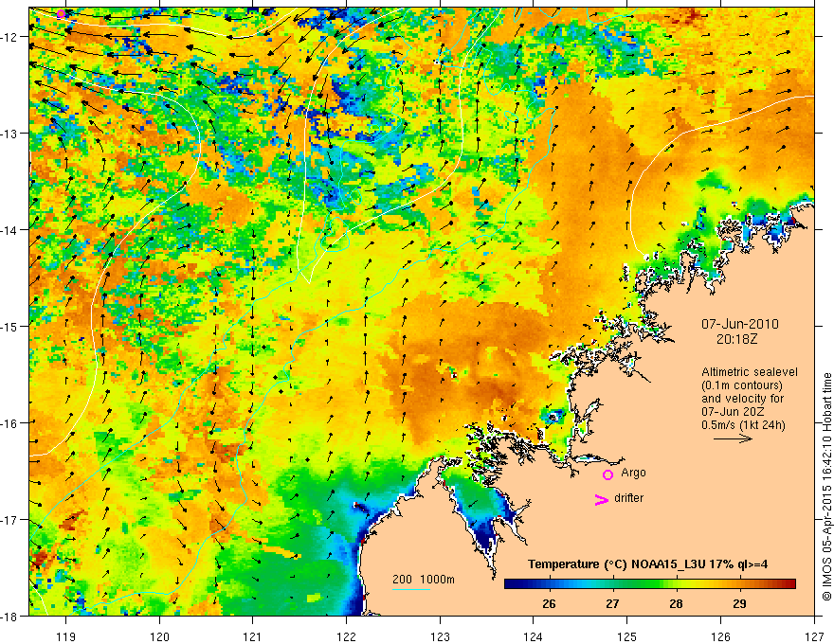Click the 'Altimetric sealevel' caption line
The width and height of the screenshot is (834, 644).
point(750,372)
